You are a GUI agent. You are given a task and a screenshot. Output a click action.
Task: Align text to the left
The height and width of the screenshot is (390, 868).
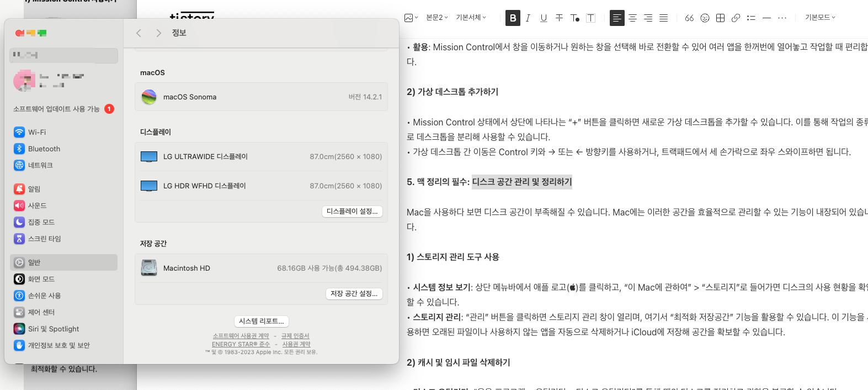tap(617, 18)
